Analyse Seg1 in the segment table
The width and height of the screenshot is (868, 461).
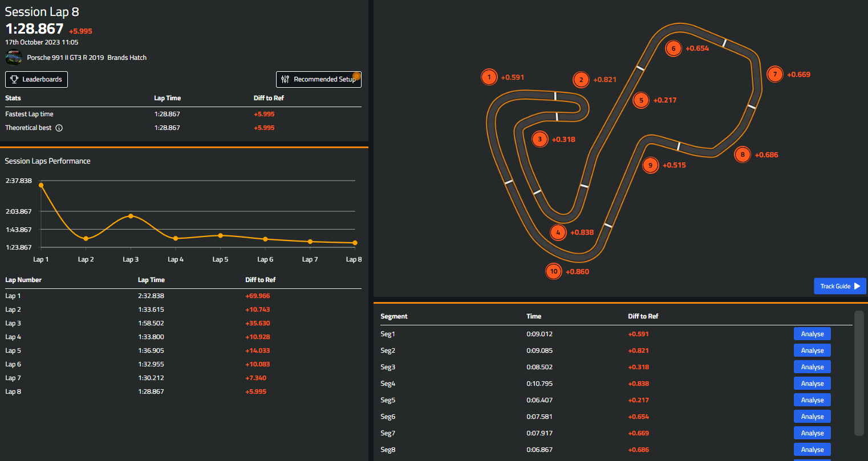click(812, 333)
